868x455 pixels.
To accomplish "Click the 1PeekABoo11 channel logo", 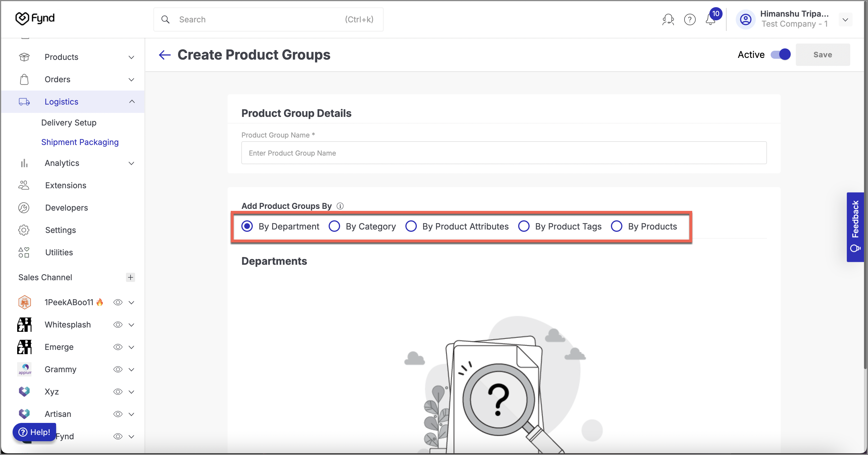I will pos(25,302).
